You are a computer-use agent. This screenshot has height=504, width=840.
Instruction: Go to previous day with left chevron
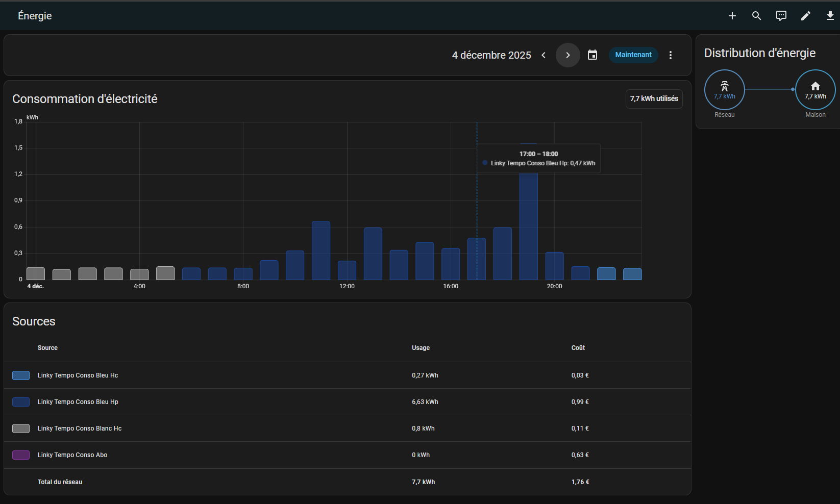[x=543, y=55]
